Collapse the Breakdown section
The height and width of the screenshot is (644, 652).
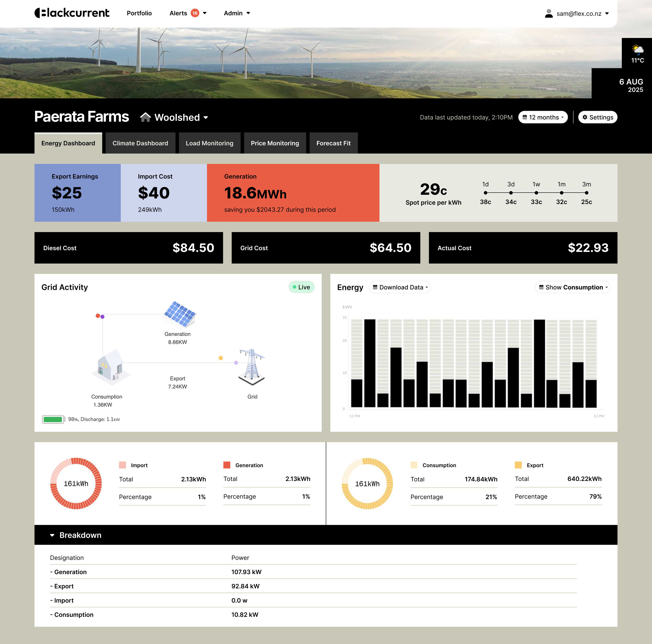click(x=52, y=535)
